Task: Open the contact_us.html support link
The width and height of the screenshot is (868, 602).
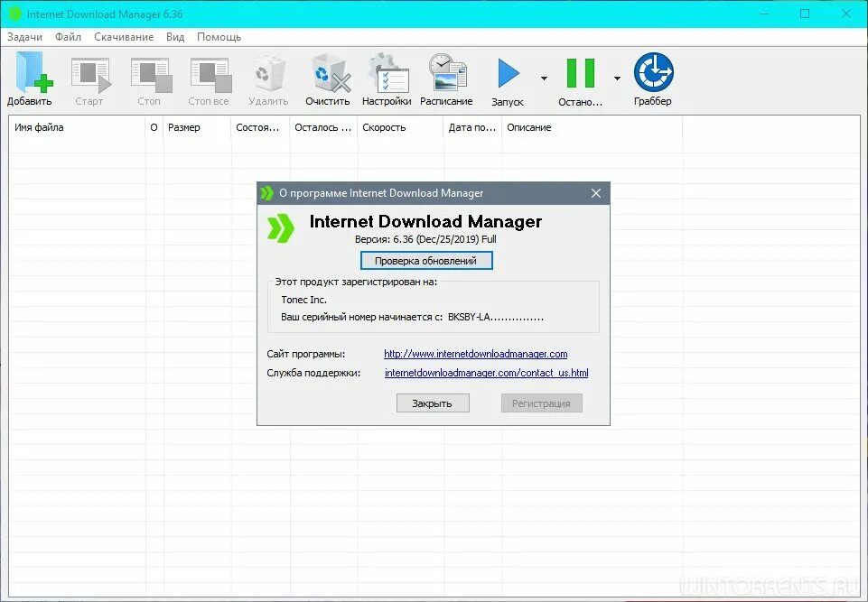Action: (487, 373)
